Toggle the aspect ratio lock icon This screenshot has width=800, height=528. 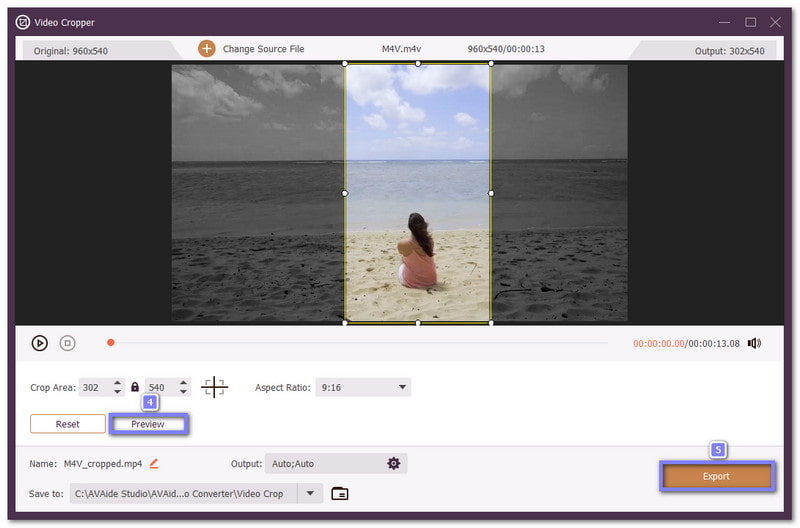point(135,387)
